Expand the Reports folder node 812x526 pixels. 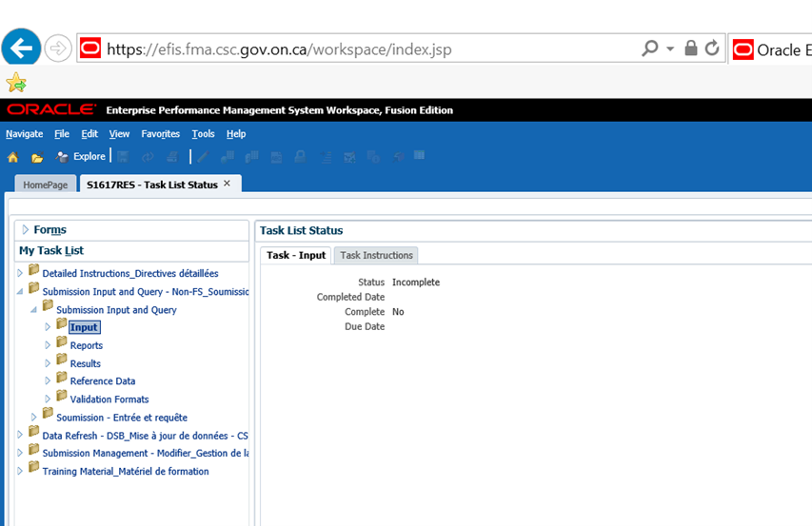pos(48,345)
